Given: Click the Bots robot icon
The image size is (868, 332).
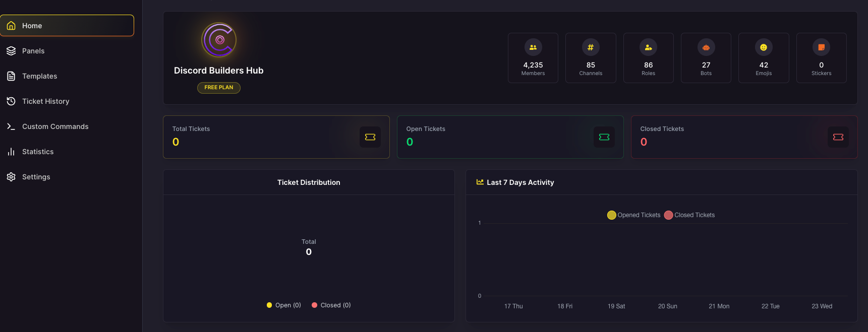Looking at the screenshot, I should point(706,47).
